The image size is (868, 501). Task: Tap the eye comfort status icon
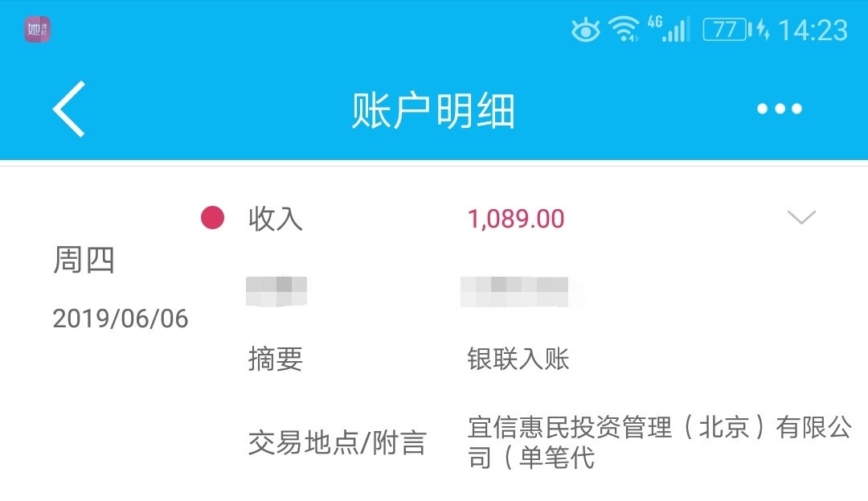tap(586, 30)
